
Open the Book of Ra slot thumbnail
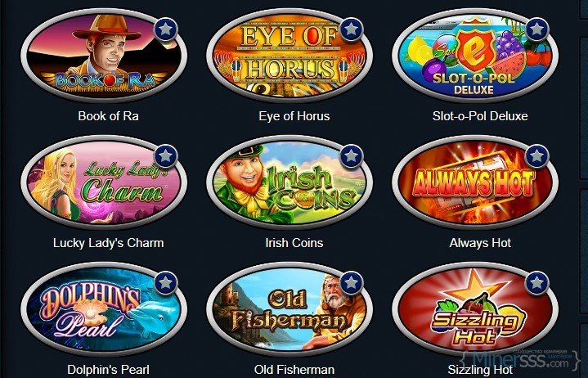[104, 55]
